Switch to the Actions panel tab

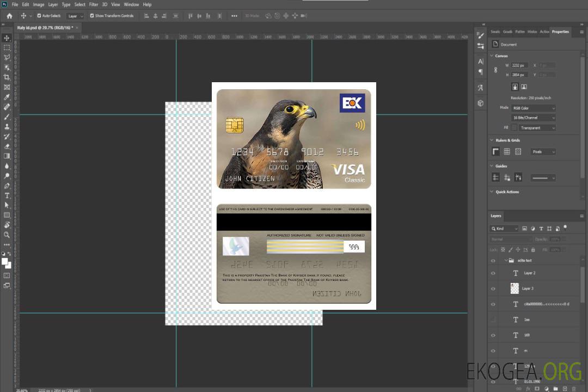pyautogui.click(x=544, y=32)
